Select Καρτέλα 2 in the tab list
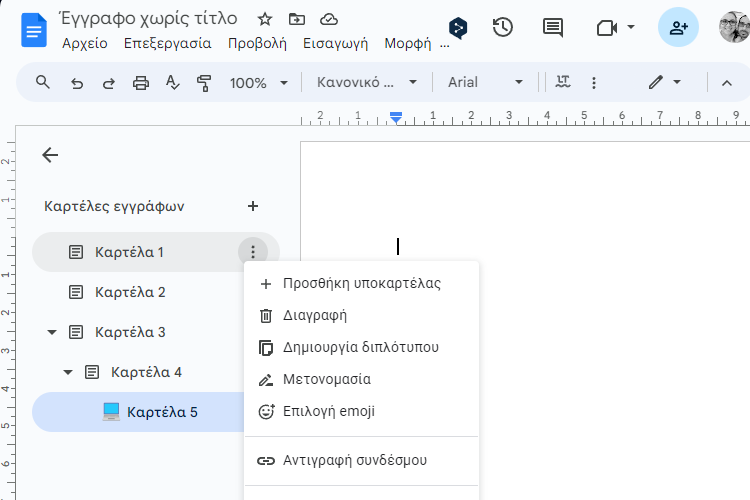The width and height of the screenshot is (750, 500). [x=130, y=292]
